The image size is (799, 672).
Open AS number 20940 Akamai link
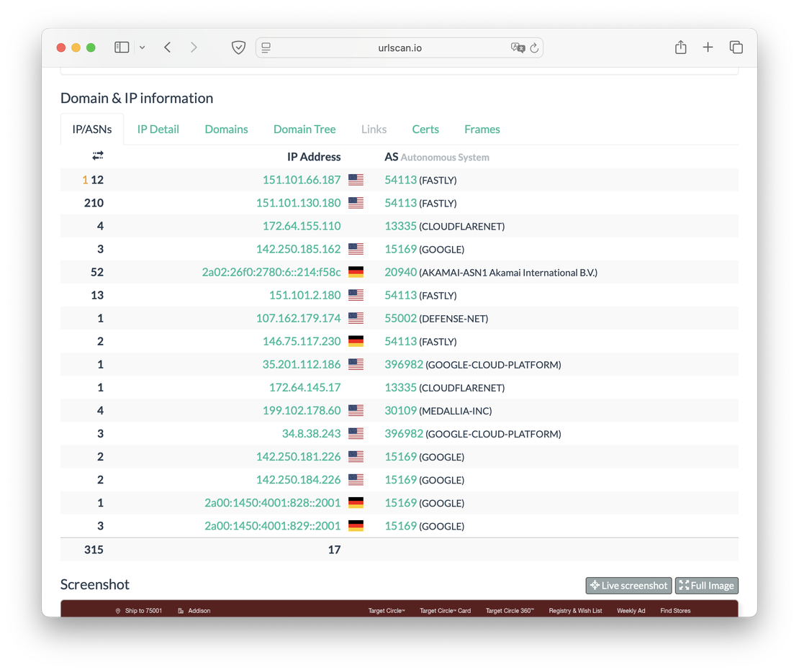coord(400,272)
